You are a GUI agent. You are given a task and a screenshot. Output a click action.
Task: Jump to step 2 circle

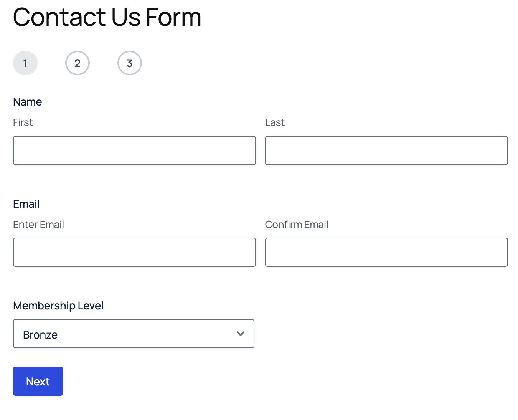(x=78, y=63)
